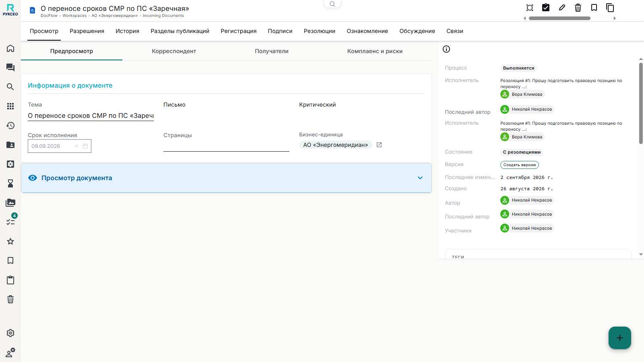Open the Срок исполнения date calendar picker

click(85, 146)
